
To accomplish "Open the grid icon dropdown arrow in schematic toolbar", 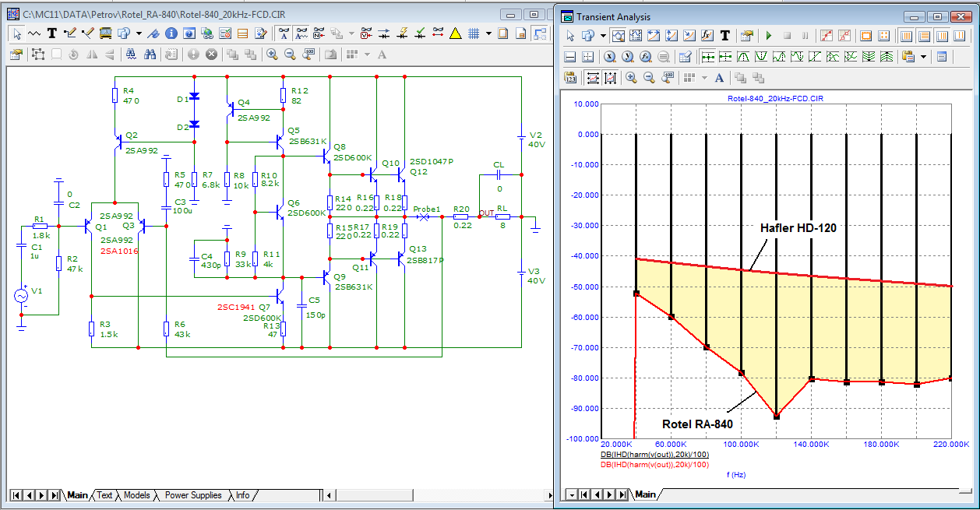I will click(488, 33).
